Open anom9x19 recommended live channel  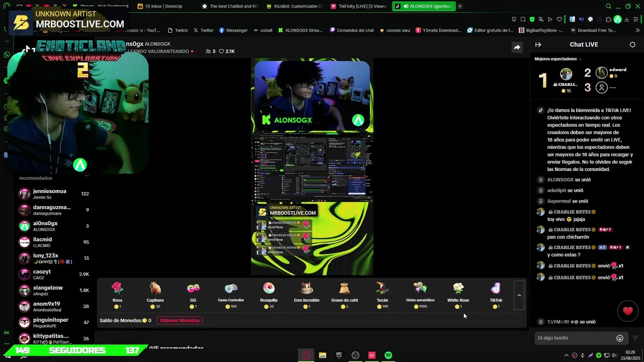pos(54,306)
